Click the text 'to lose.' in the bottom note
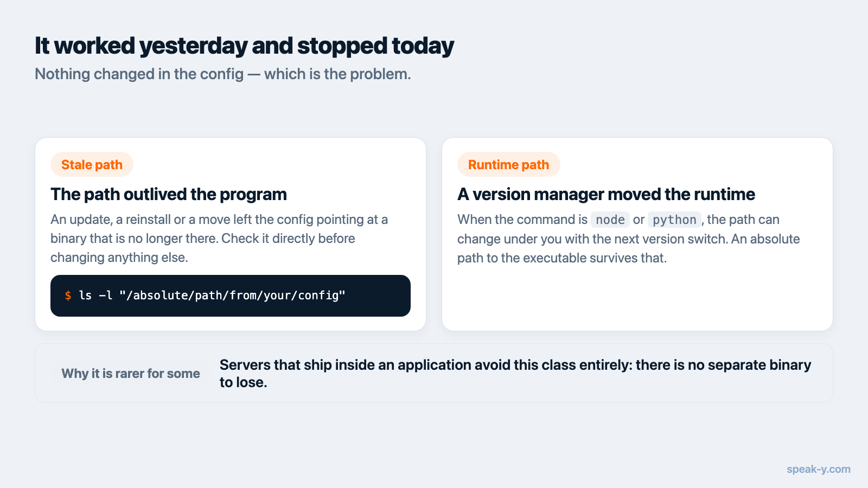 (x=243, y=382)
